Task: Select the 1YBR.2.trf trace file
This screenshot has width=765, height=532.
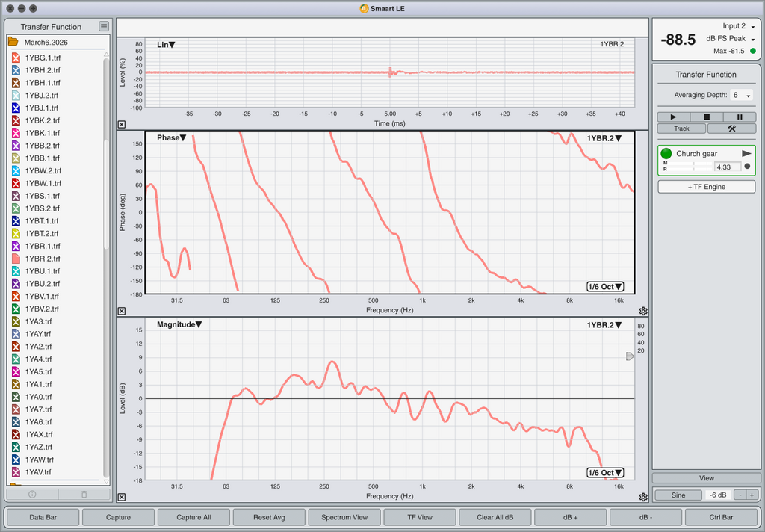Action: tap(42, 259)
